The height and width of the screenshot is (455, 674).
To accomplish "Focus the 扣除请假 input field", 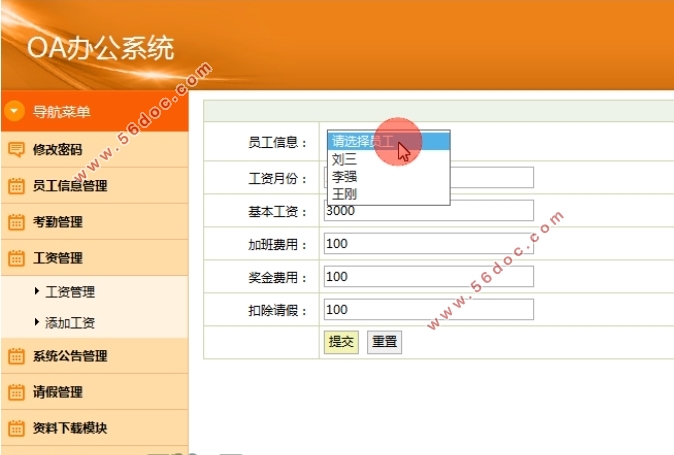I will [429, 309].
